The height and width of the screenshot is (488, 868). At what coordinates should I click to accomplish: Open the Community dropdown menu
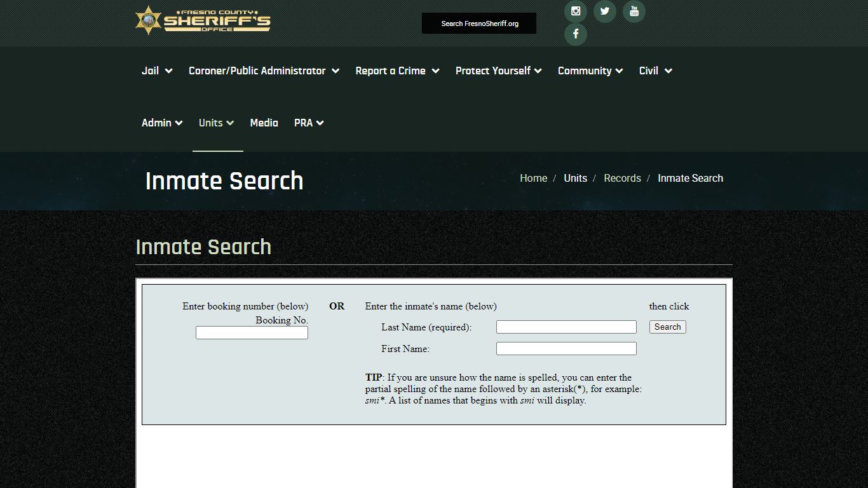coord(590,71)
